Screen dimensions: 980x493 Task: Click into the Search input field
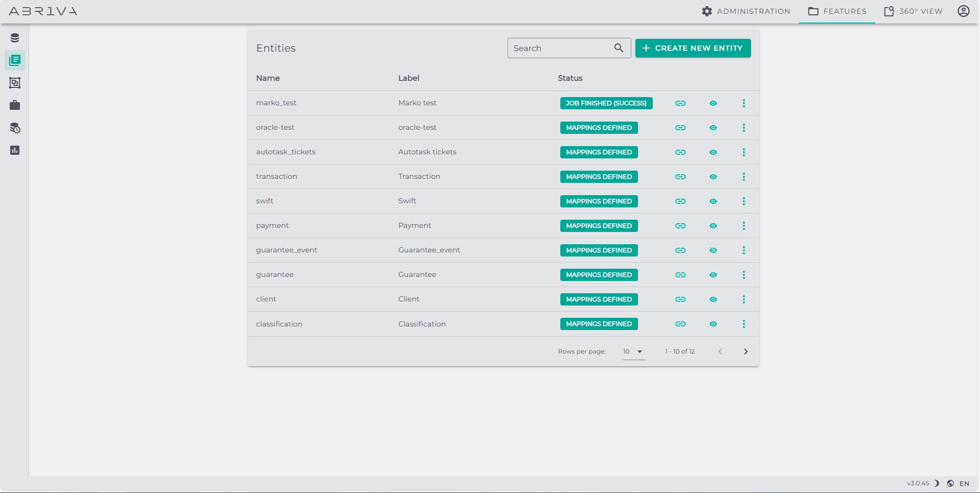(560, 48)
